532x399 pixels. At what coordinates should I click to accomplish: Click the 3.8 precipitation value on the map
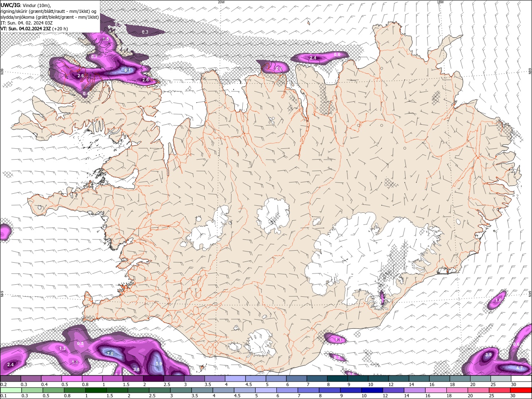(136, 369)
